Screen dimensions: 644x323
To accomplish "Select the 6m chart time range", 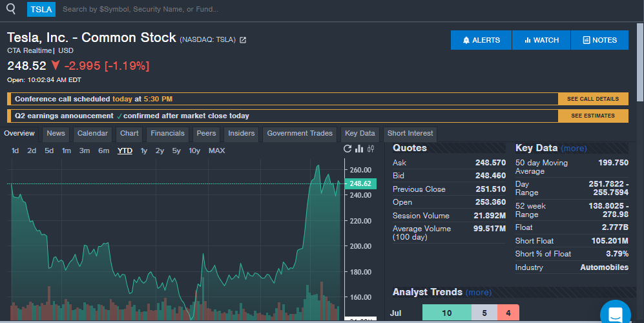I will (x=103, y=151).
